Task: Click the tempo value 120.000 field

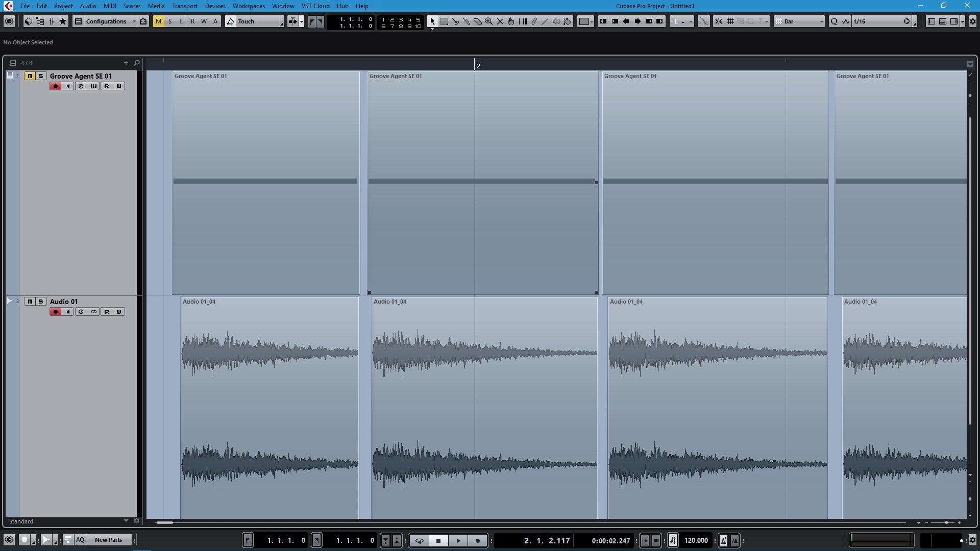Action: [x=696, y=540]
